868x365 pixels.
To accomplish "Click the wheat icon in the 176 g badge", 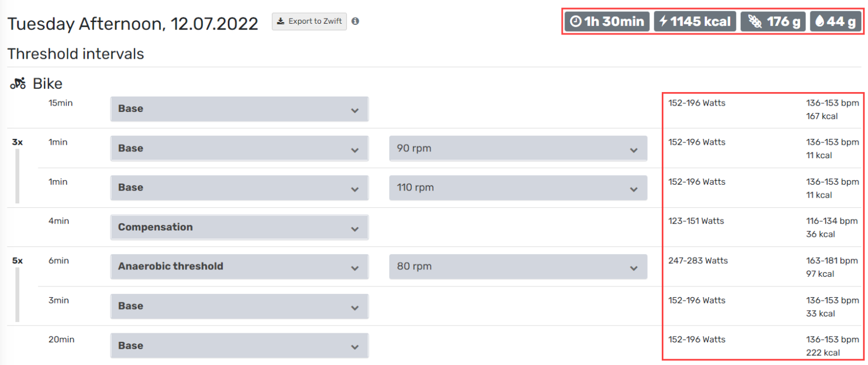I will [x=754, y=22].
